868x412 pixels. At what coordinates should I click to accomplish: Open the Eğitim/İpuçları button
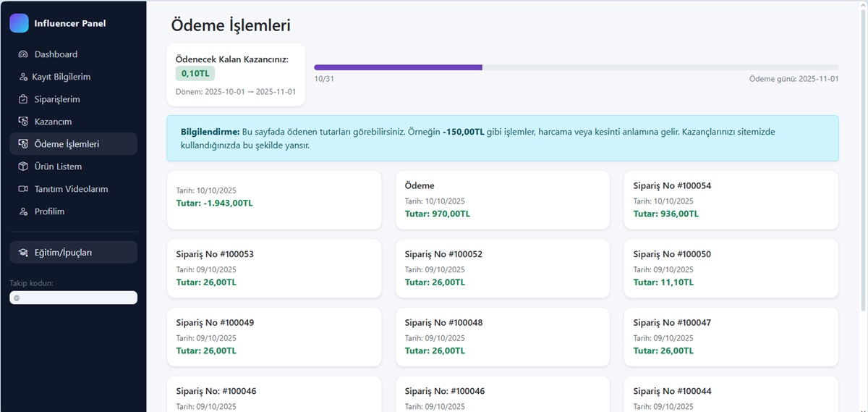[x=73, y=252]
